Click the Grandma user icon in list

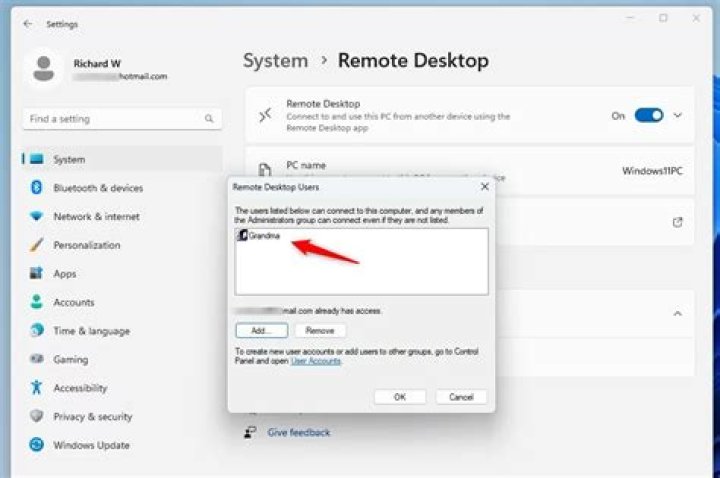[x=242, y=236]
